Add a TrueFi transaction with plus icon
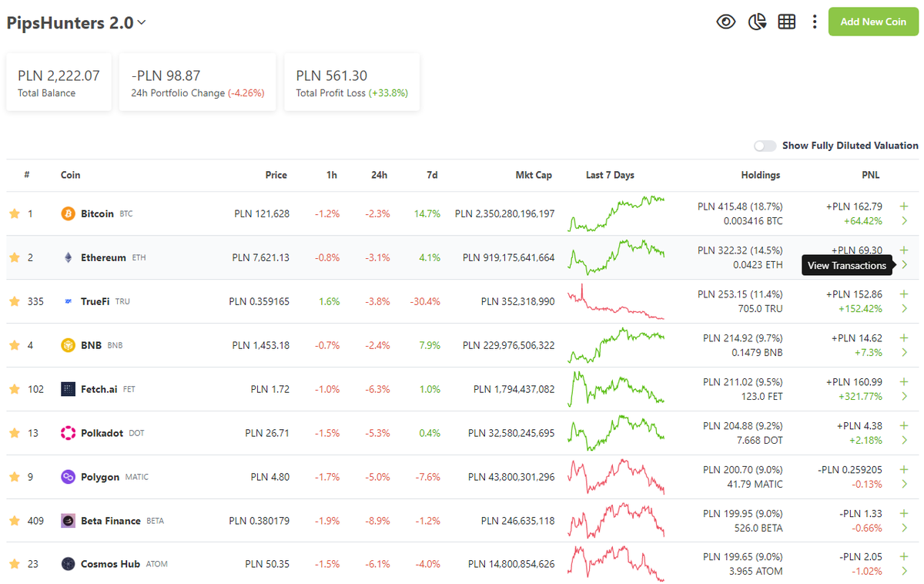This screenshot has width=924, height=584. pos(904,294)
